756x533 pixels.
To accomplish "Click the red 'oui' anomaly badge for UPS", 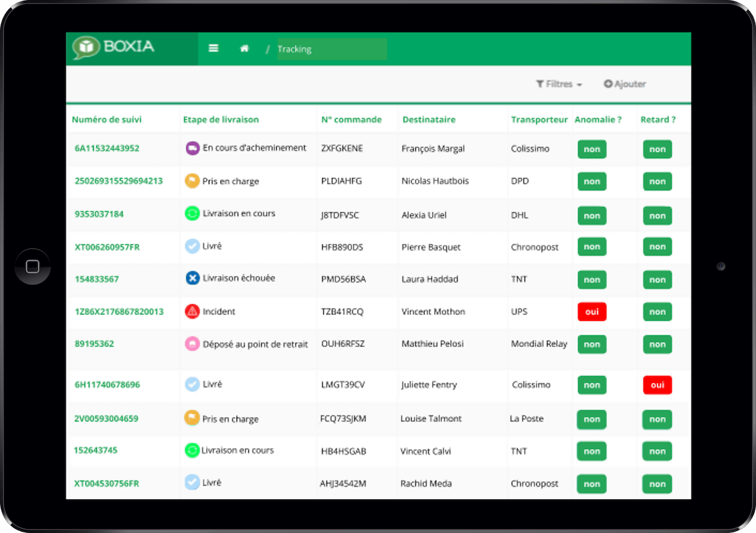I will [x=592, y=312].
